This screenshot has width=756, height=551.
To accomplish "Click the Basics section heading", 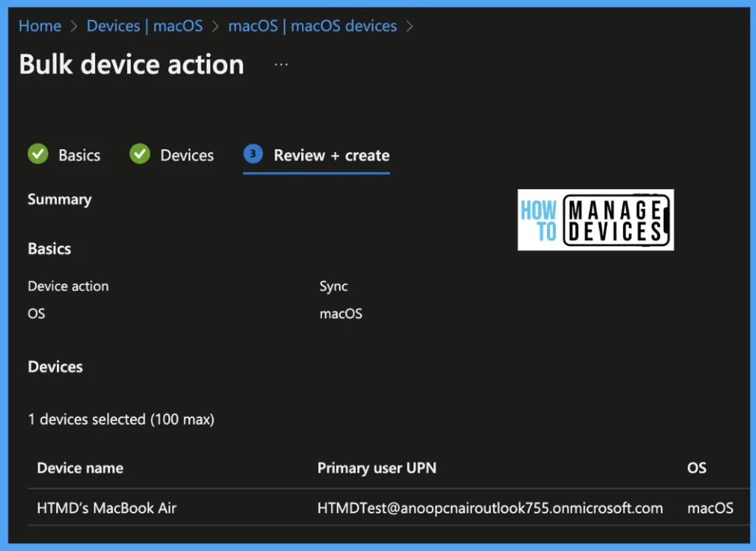I will pos(49,248).
